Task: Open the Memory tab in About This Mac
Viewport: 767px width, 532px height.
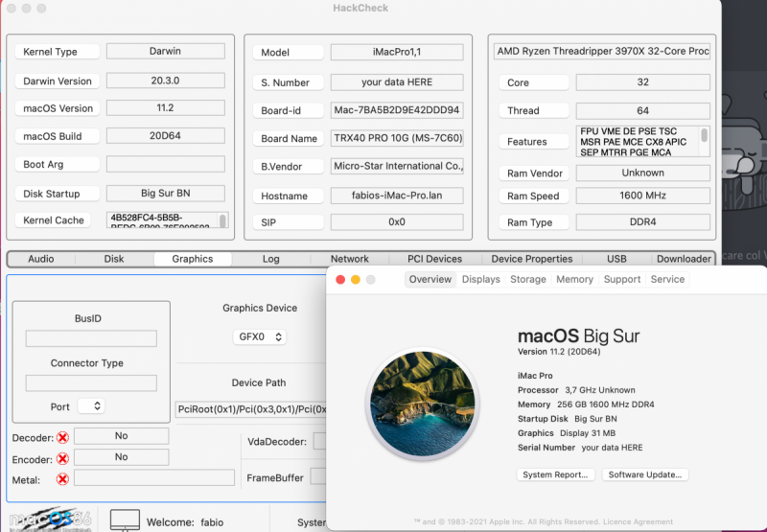Action: [574, 279]
